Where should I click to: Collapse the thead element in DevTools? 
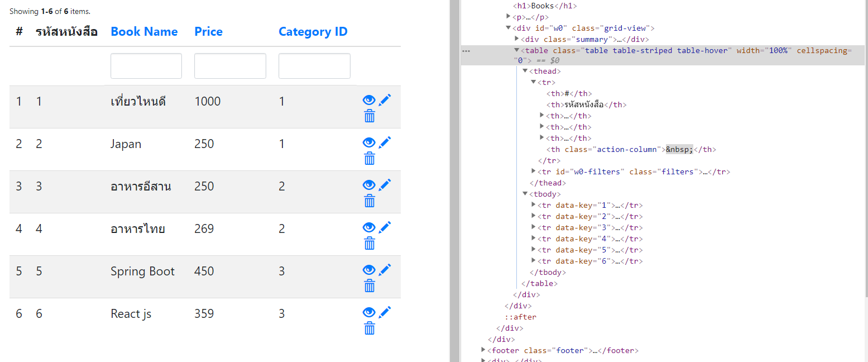pyautogui.click(x=523, y=71)
